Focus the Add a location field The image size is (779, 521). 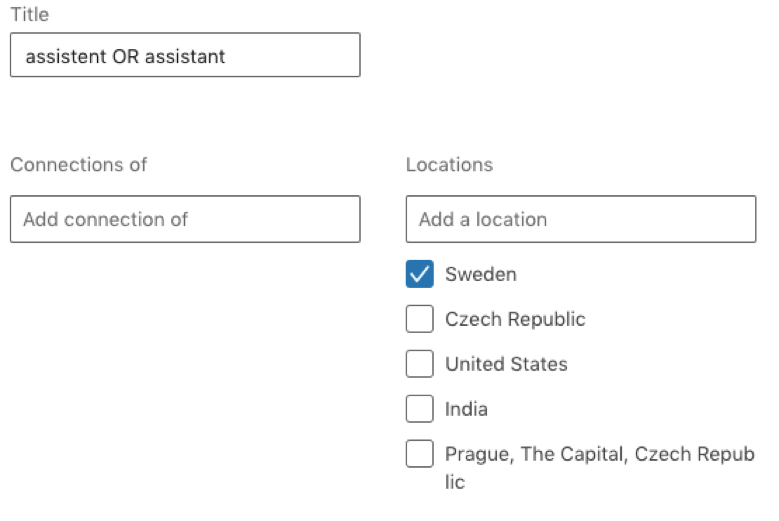(x=581, y=219)
